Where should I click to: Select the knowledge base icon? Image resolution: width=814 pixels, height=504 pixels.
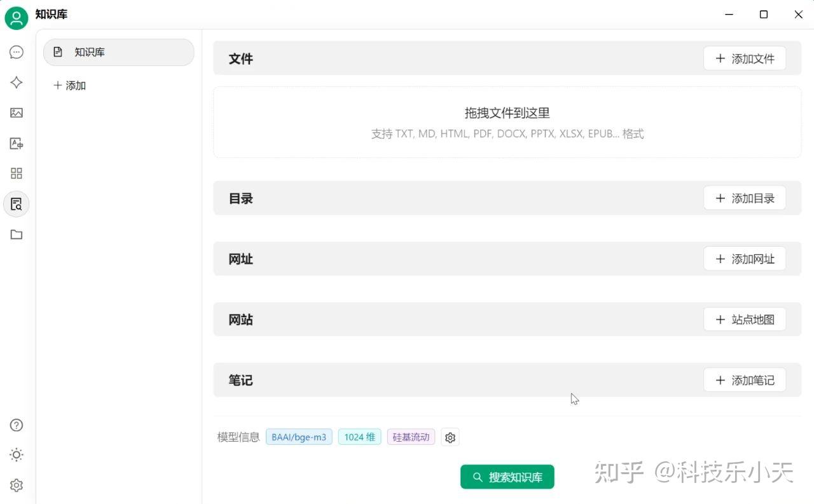[16, 204]
